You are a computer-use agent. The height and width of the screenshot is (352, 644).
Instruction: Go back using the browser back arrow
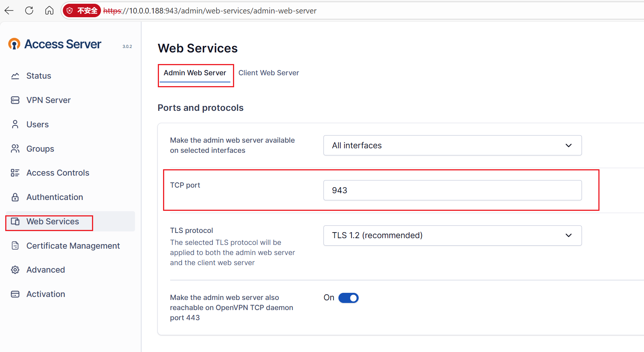click(x=9, y=10)
